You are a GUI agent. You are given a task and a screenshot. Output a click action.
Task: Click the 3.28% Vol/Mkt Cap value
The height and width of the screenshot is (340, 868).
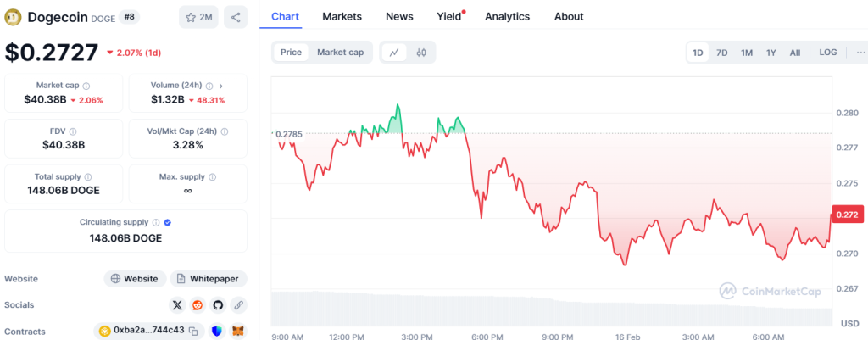[187, 145]
